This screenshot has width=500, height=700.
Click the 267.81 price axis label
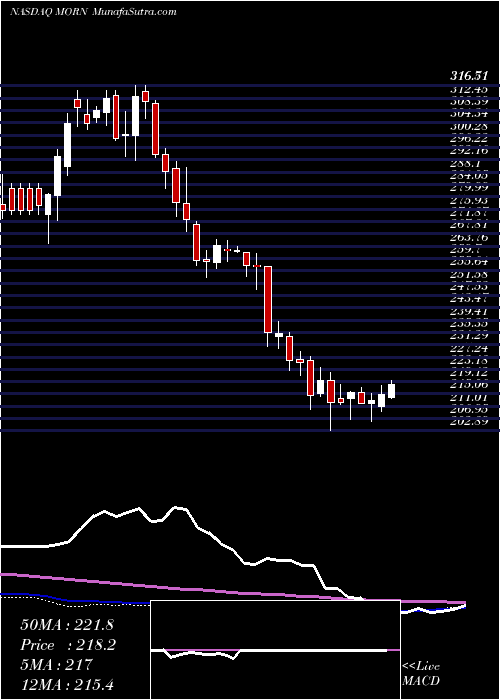tap(470, 225)
